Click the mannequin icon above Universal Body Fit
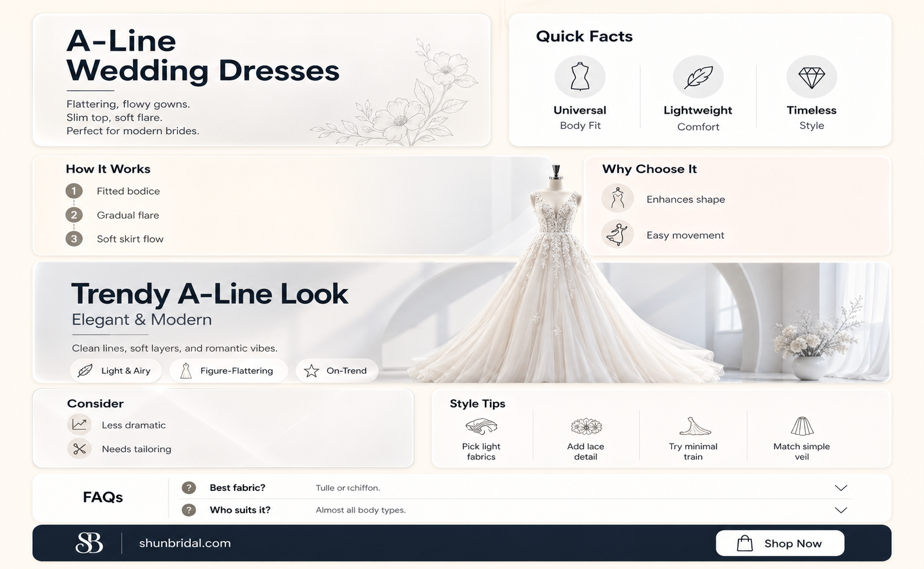Image resolution: width=924 pixels, height=569 pixels. (x=580, y=76)
